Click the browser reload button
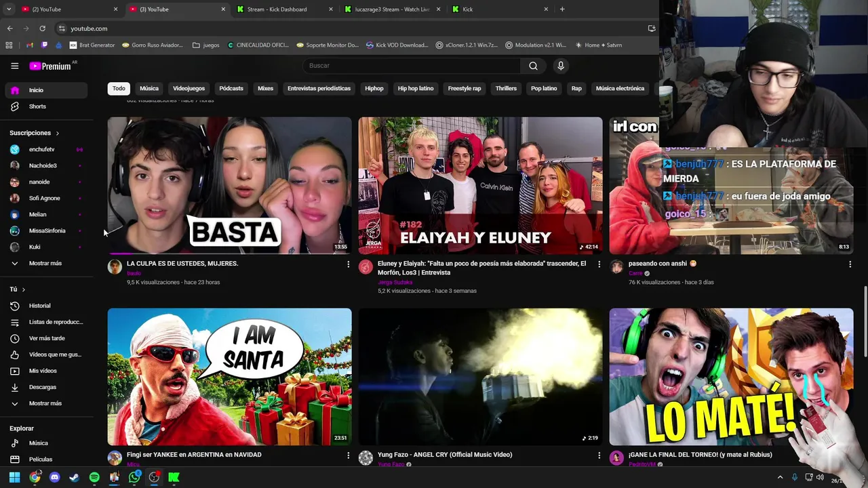The width and height of the screenshot is (868, 488). 42,28
